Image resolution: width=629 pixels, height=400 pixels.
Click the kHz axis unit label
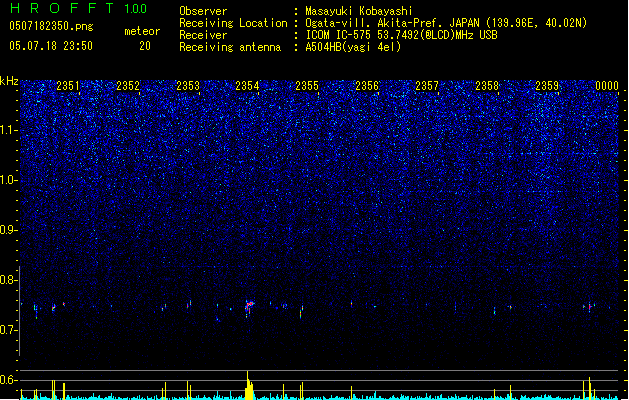pos(9,81)
